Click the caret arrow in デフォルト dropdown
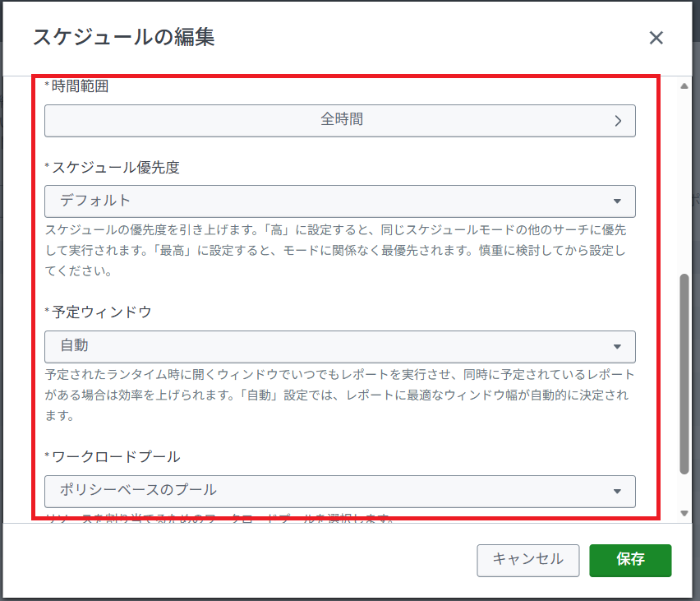 [618, 201]
